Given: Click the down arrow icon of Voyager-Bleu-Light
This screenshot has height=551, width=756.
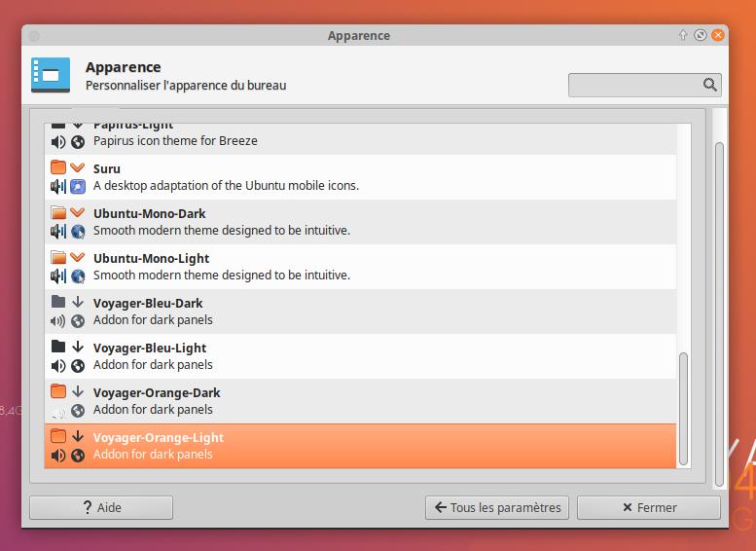Looking at the screenshot, I should [78, 347].
